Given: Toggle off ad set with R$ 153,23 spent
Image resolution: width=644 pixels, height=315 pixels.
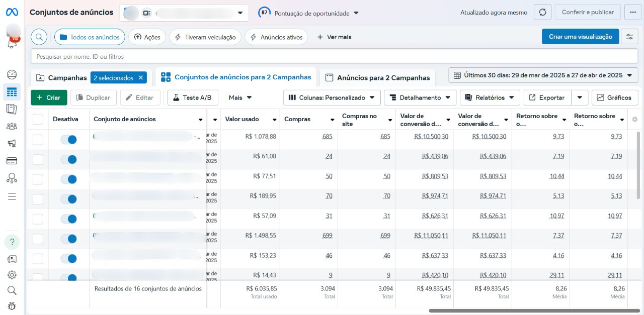Looking at the screenshot, I should [68, 259].
